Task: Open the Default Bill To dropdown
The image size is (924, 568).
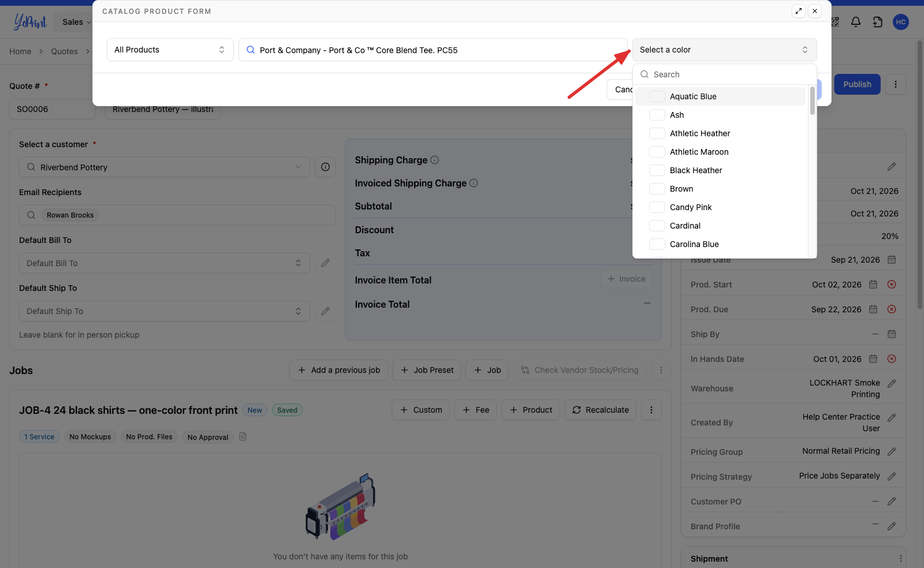Action: tap(165, 263)
